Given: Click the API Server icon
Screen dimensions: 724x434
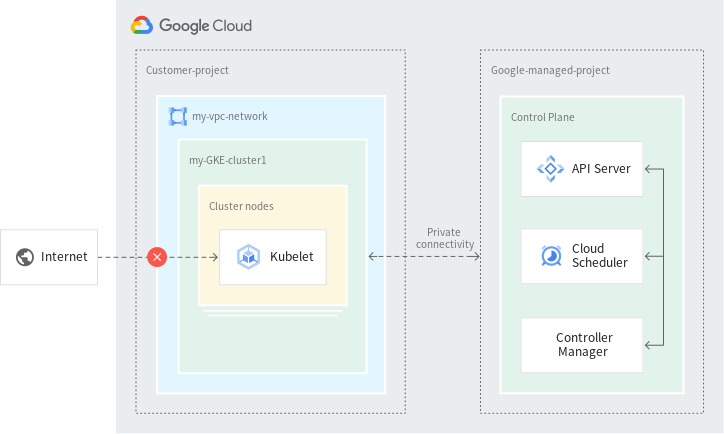Looking at the screenshot, I should click(x=550, y=169).
